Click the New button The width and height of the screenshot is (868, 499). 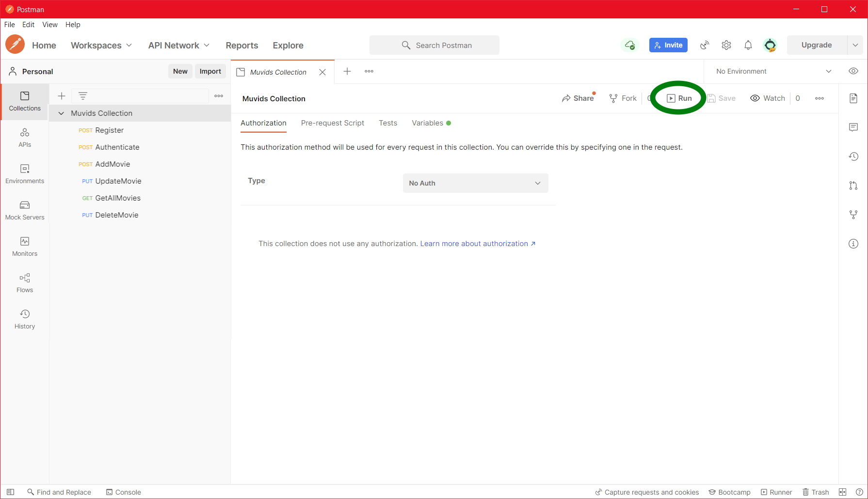(180, 71)
